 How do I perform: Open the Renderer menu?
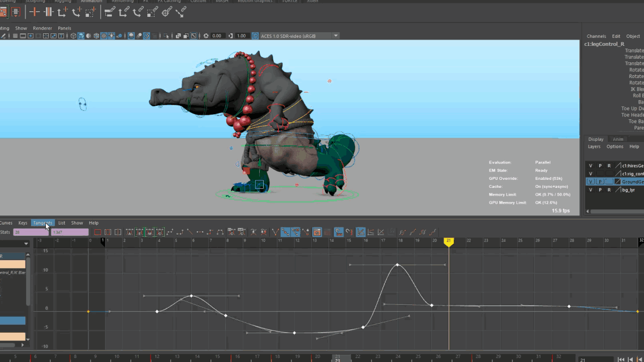[x=42, y=28]
